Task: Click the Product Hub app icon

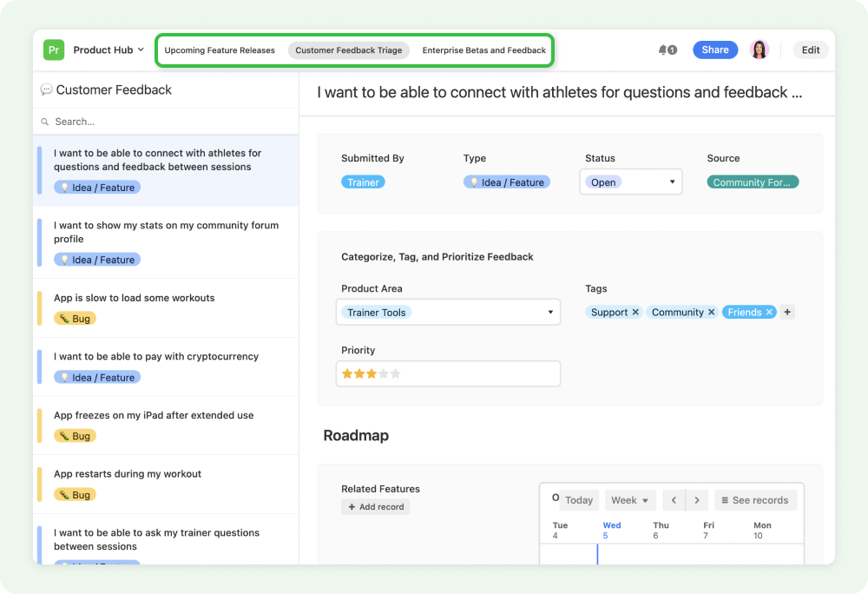Action: (53, 49)
